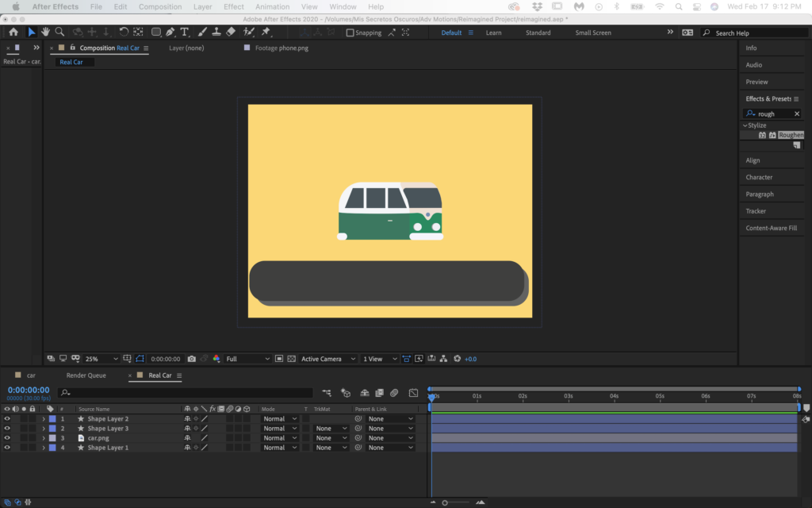The height and width of the screenshot is (508, 812).
Task: Switch to the Render Queue tab
Action: (86, 375)
